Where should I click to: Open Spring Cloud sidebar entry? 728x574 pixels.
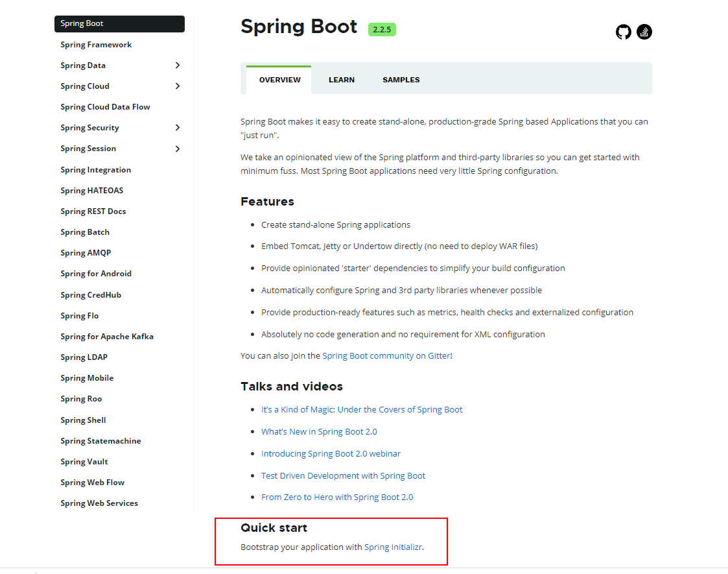(x=85, y=86)
